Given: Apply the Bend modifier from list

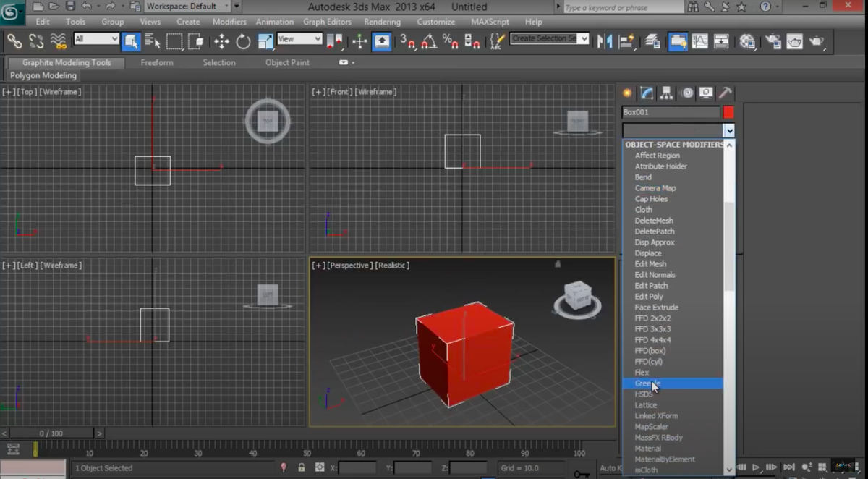Looking at the screenshot, I should (643, 177).
